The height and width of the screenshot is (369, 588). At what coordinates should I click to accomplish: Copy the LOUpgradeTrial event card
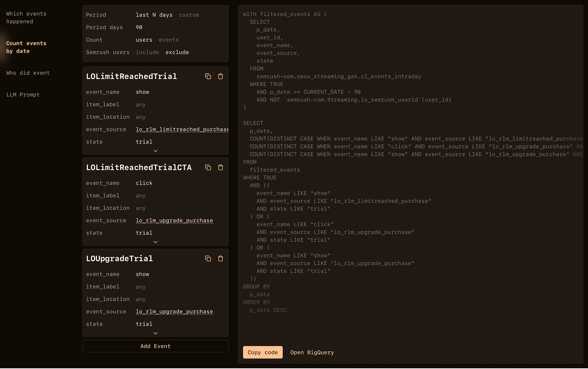pyautogui.click(x=208, y=258)
